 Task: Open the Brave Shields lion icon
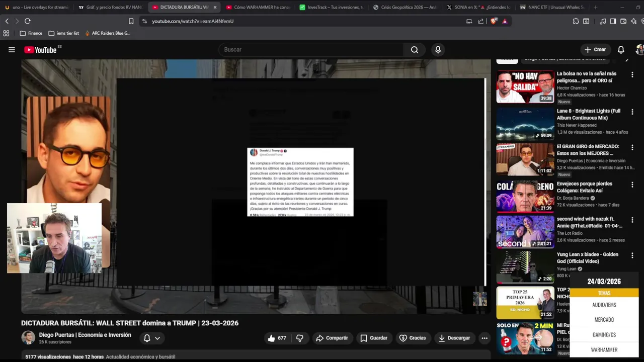pyautogui.click(x=494, y=21)
